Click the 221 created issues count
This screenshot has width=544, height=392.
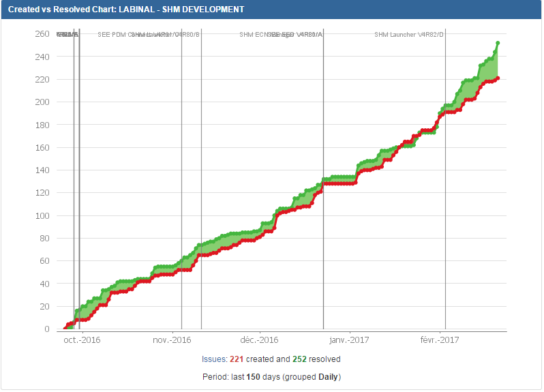[x=237, y=359]
